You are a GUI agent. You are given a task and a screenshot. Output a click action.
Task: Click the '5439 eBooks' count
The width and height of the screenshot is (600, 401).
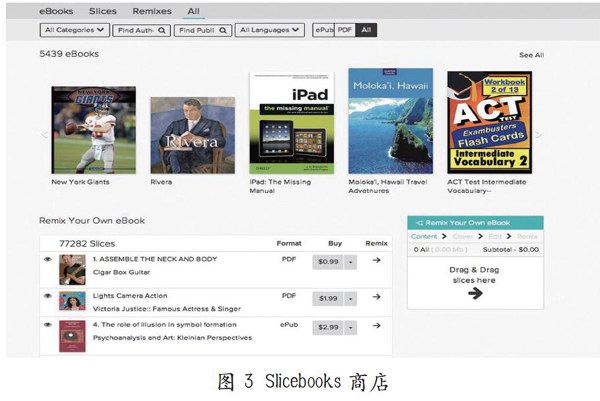point(69,54)
